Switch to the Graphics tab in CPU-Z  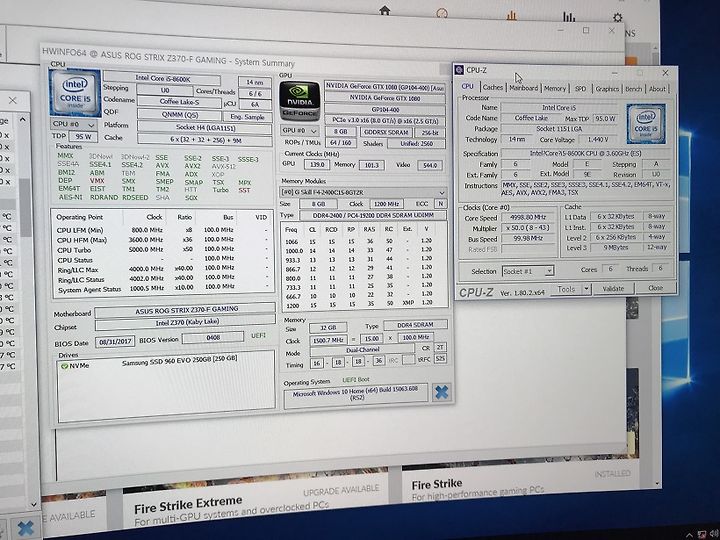(x=607, y=89)
